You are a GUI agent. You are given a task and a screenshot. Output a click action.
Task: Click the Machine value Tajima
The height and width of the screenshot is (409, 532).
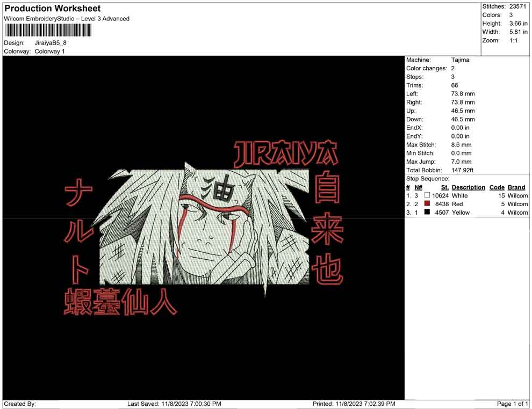pyautogui.click(x=461, y=60)
